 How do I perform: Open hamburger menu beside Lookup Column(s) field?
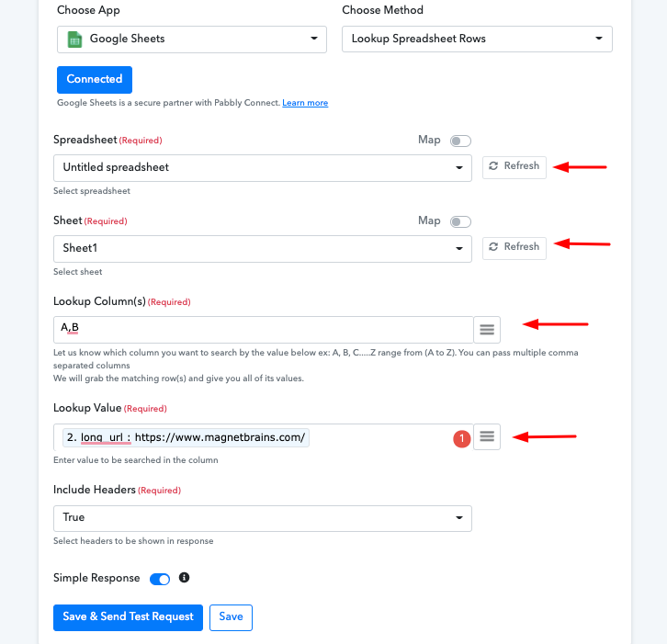487,329
